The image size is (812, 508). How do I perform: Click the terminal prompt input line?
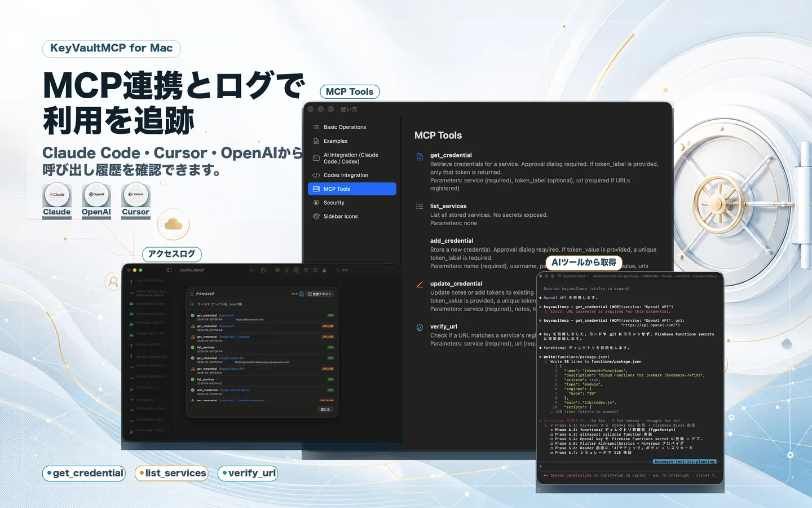tap(630, 467)
